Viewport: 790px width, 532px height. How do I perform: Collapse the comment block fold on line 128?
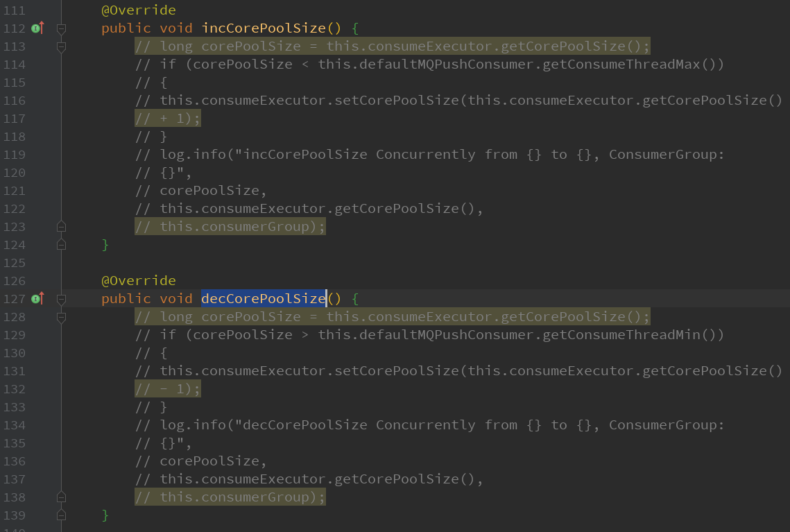[x=62, y=318]
